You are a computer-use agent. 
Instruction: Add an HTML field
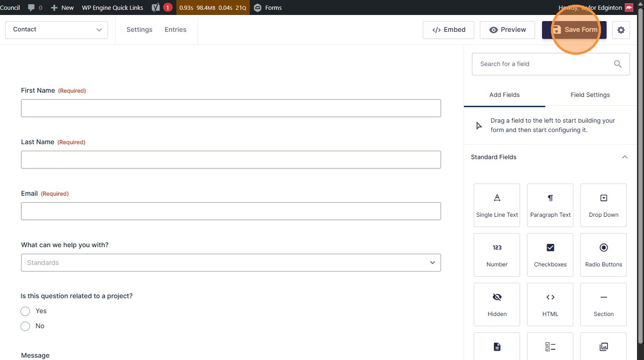point(550,304)
